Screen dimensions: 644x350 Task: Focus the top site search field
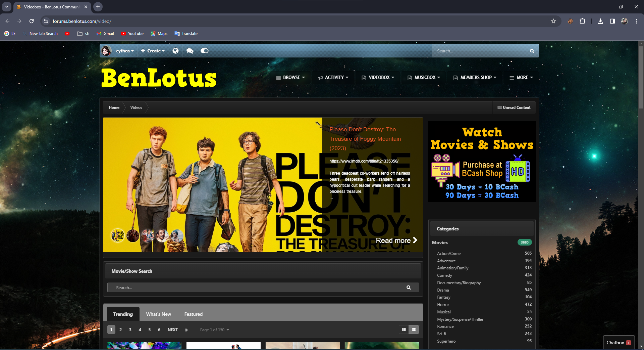pyautogui.click(x=480, y=51)
